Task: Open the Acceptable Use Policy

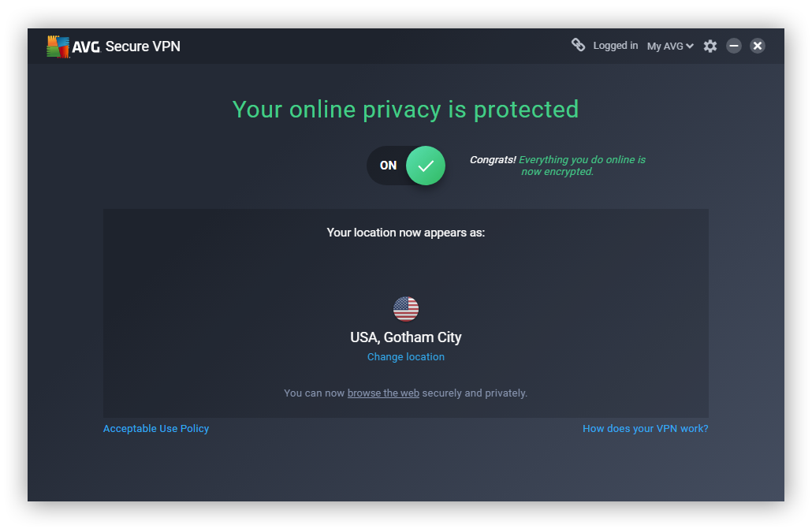Action: tap(155, 428)
